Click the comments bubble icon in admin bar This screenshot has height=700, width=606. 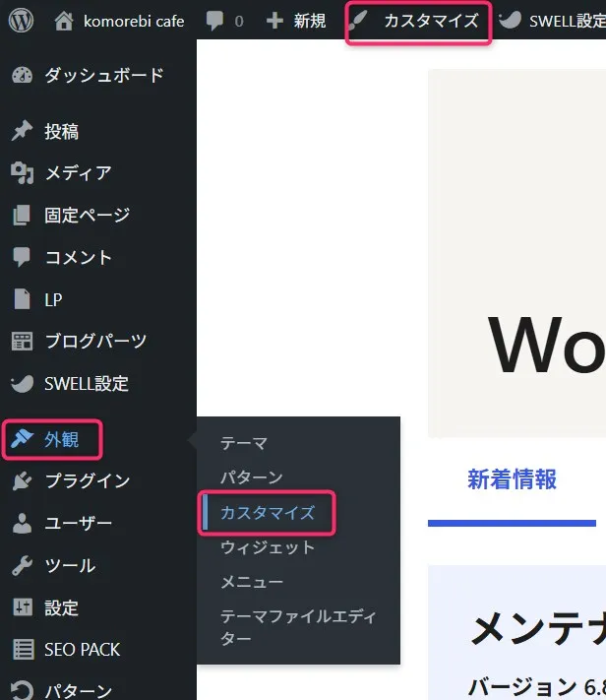click(214, 21)
